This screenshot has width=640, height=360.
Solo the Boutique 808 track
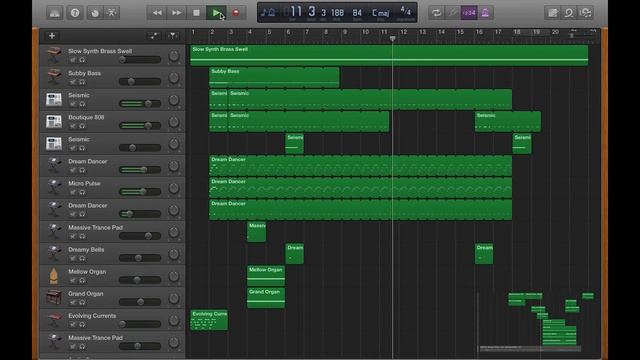[82, 126]
